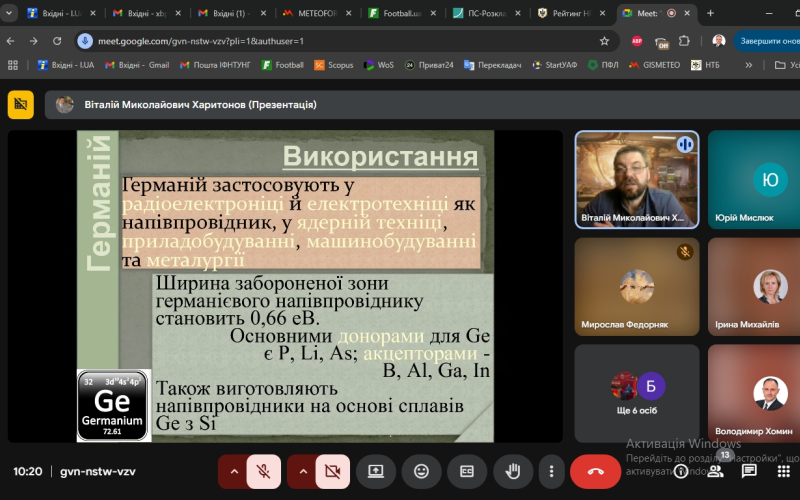Screen dimensions: 800x500
Task: Raise your hand in the meeting
Action: 513,471
